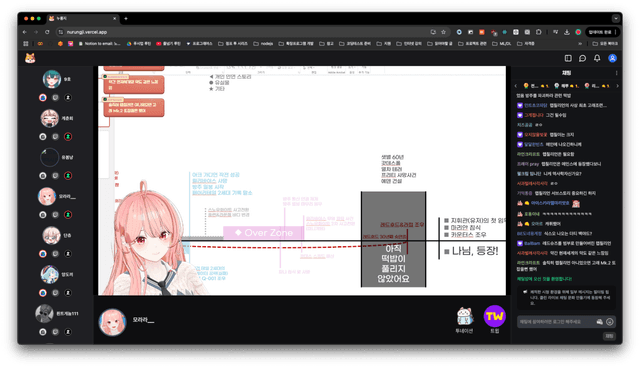Toggle platform icon under 오라라__ in sidebar

pyautogui.click(x=43, y=215)
